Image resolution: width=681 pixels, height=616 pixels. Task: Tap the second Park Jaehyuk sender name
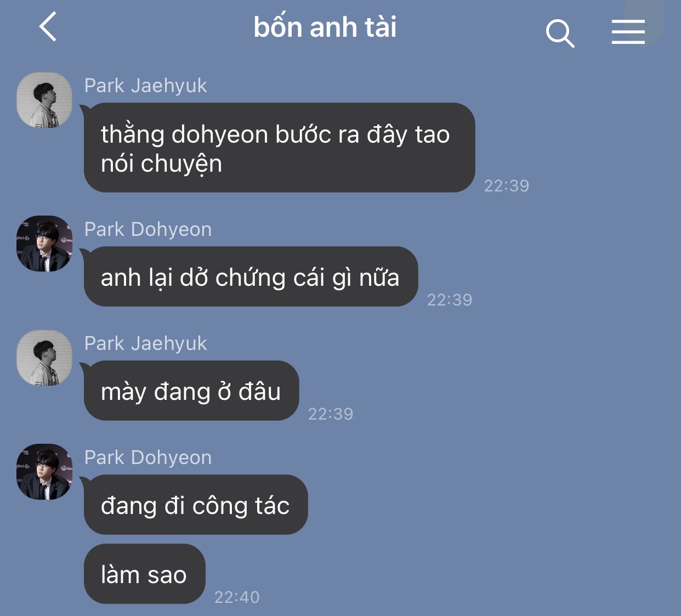[x=146, y=343]
